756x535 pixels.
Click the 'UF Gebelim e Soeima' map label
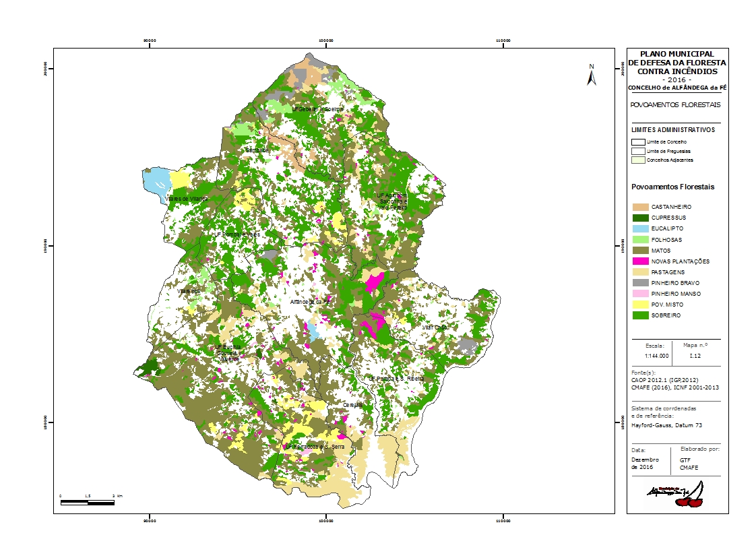coord(318,109)
